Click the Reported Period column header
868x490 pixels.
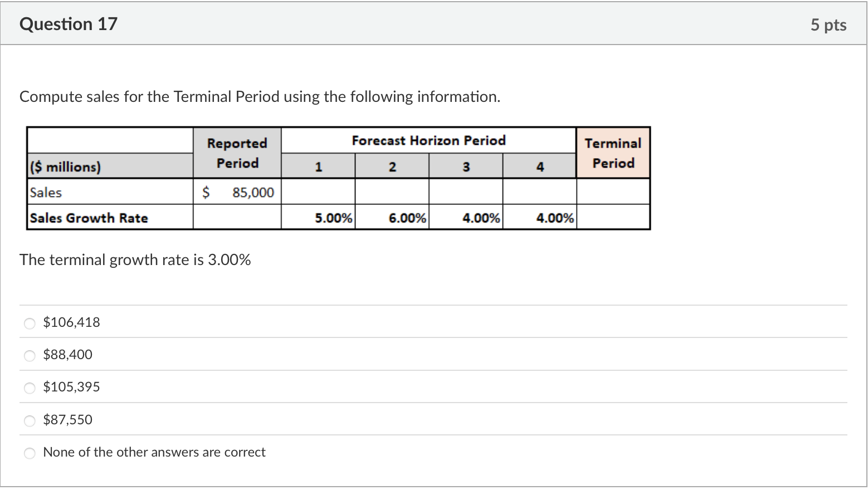tap(237, 153)
